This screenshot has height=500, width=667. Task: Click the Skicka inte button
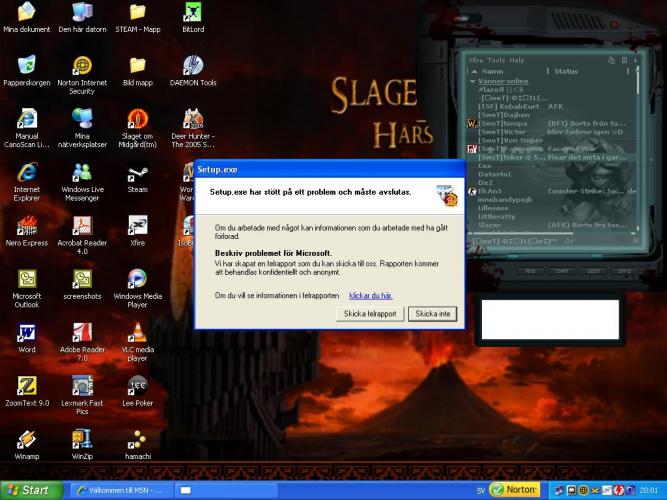pos(433,314)
